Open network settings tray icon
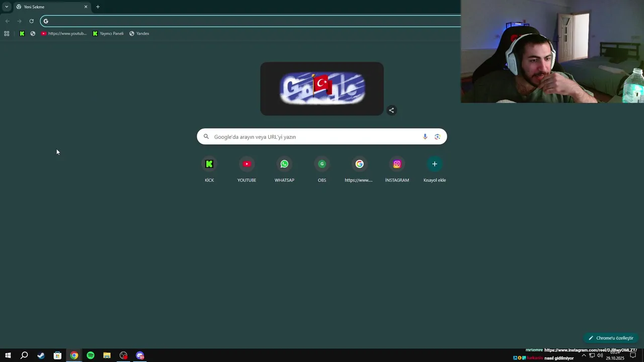The image size is (644, 362). click(592, 355)
